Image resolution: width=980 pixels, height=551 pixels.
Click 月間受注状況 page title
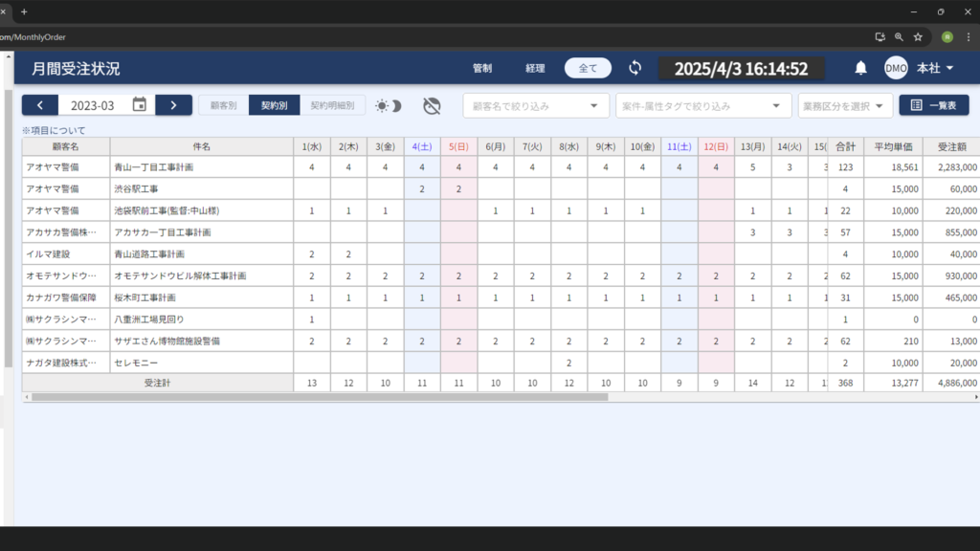76,68
